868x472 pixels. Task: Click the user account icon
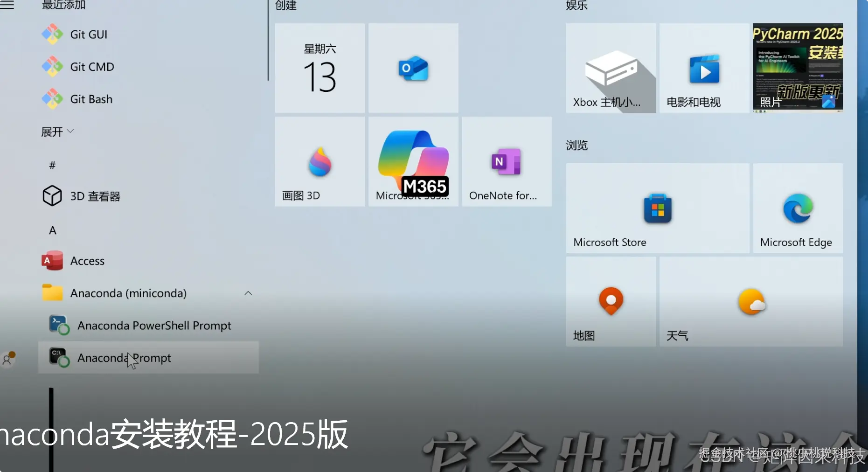8,359
